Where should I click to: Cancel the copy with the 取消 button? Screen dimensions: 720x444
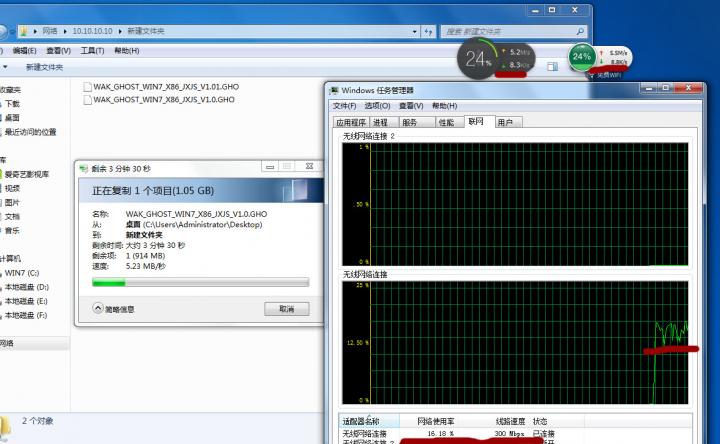pyautogui.click(x=287, y=309)
